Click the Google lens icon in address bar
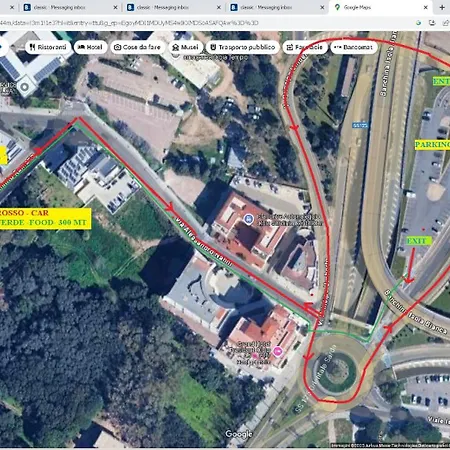The height and width of the screenshot is (450, 450). point(418,23)
